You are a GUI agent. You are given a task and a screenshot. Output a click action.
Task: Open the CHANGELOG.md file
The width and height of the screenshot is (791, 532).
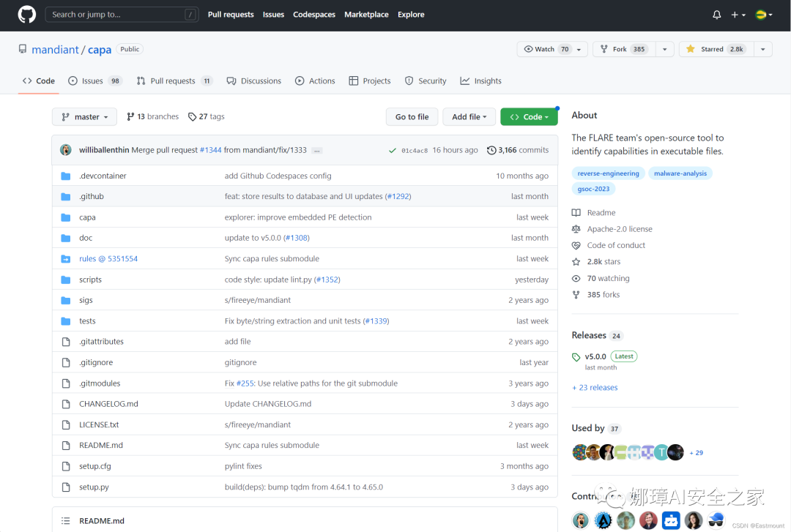coord(108,404)
